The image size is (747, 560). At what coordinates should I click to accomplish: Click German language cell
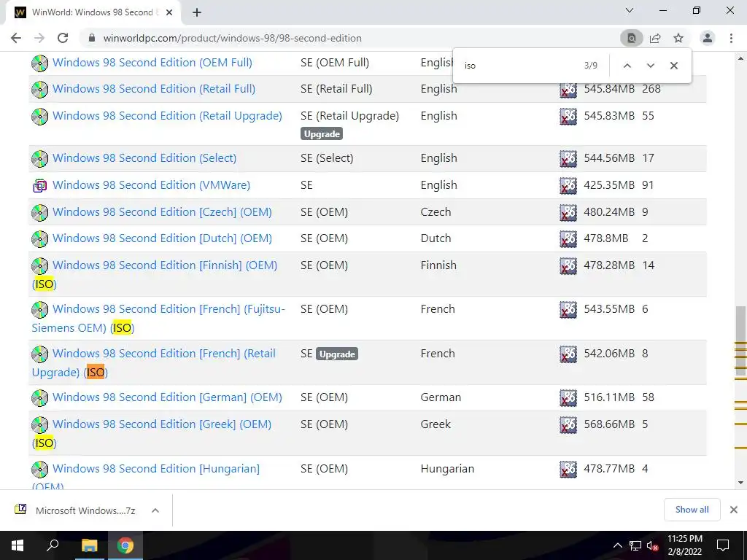(441, 397)
